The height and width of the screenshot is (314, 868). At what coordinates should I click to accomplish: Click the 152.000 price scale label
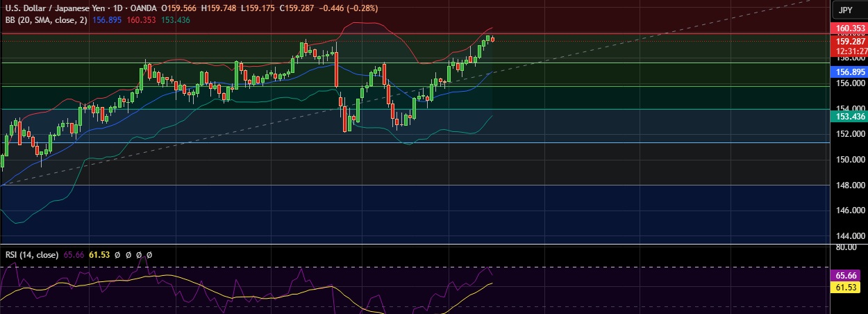pos(850,134)
